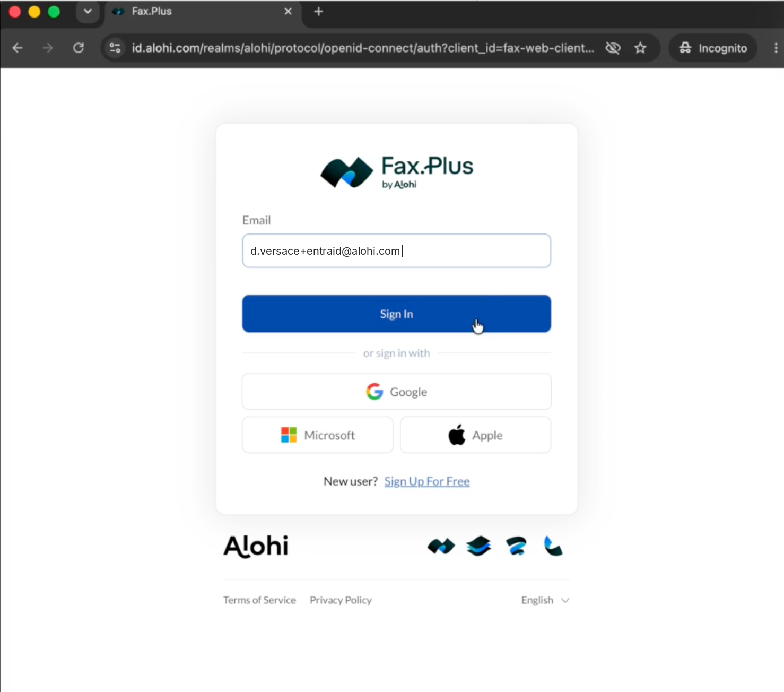Click the tracking protection eye icon

coord(613,48)
